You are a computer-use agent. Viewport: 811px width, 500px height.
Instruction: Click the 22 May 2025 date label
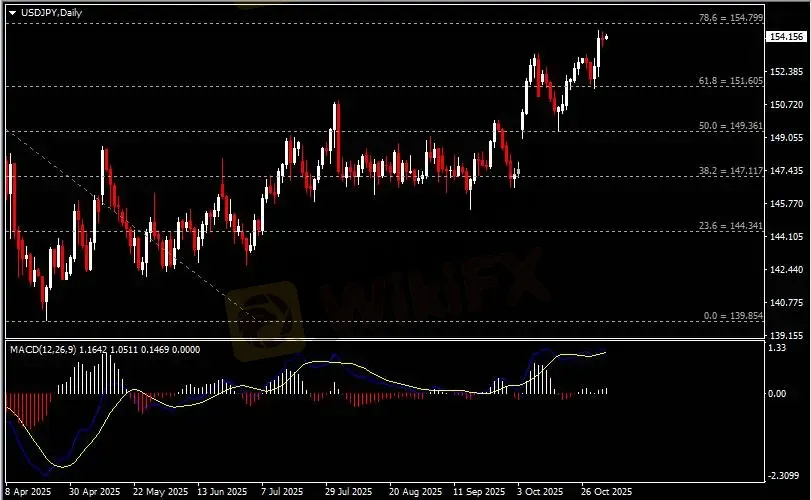tap(160, 492)
